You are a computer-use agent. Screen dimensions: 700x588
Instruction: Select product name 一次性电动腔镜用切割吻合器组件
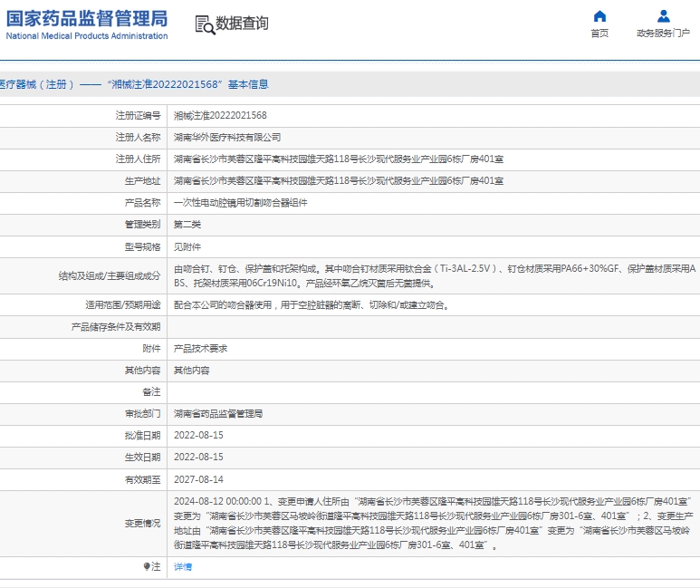(x=241, y=202)
